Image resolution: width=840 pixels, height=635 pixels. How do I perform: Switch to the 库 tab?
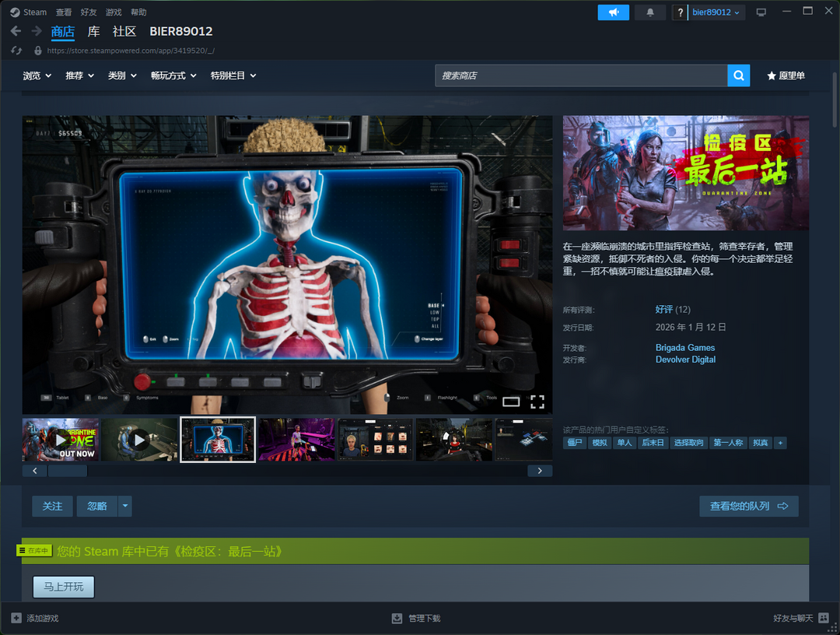click(93, 31)
